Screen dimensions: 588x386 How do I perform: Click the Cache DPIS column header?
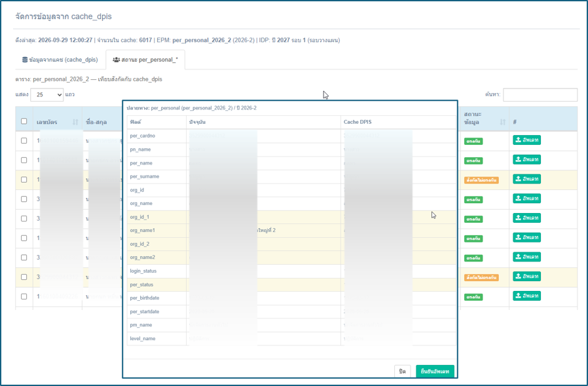tap(398, 122)
